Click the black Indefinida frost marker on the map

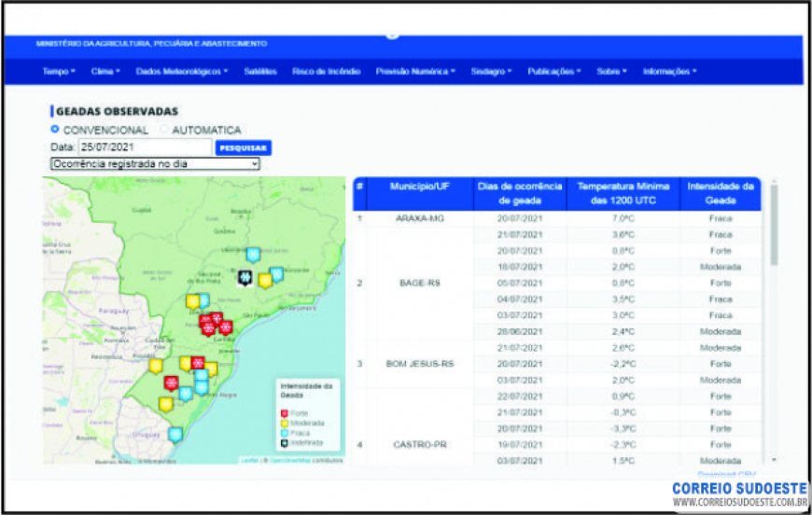coord(245,278)
